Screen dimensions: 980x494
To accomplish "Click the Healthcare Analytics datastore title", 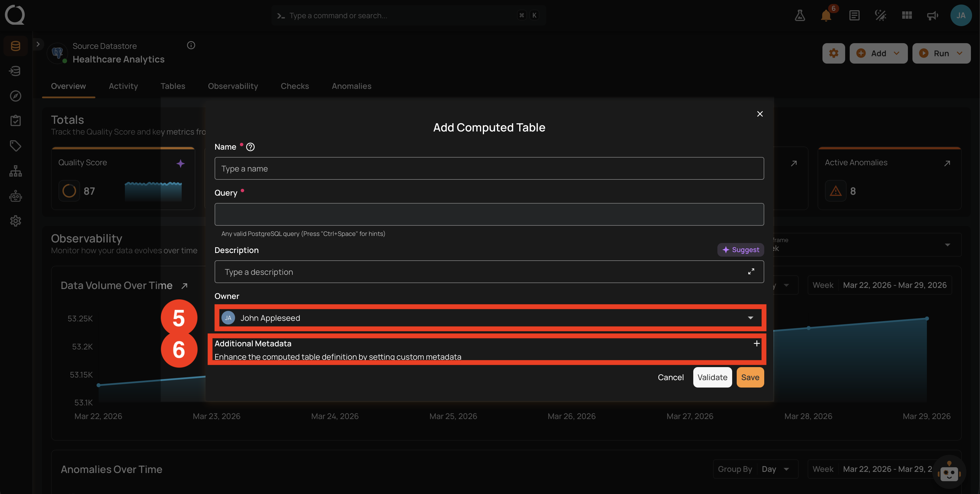I will pyautogui.click(x=118, y=59).
